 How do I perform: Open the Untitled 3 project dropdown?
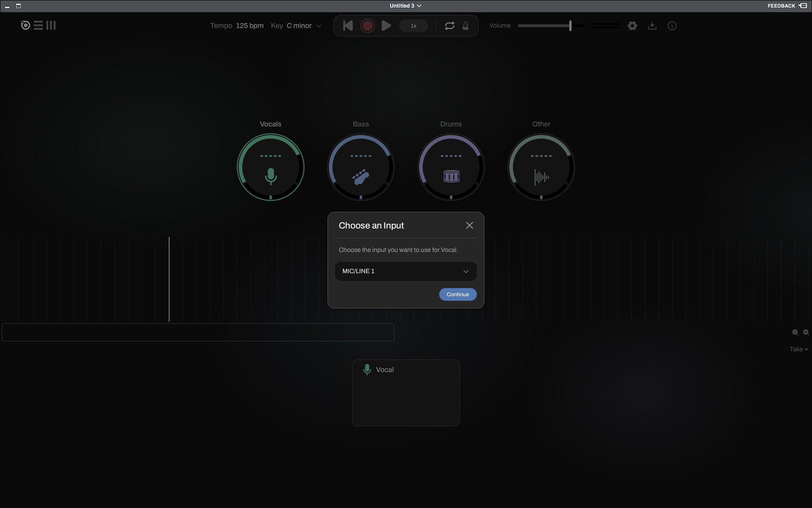point(406,6)
